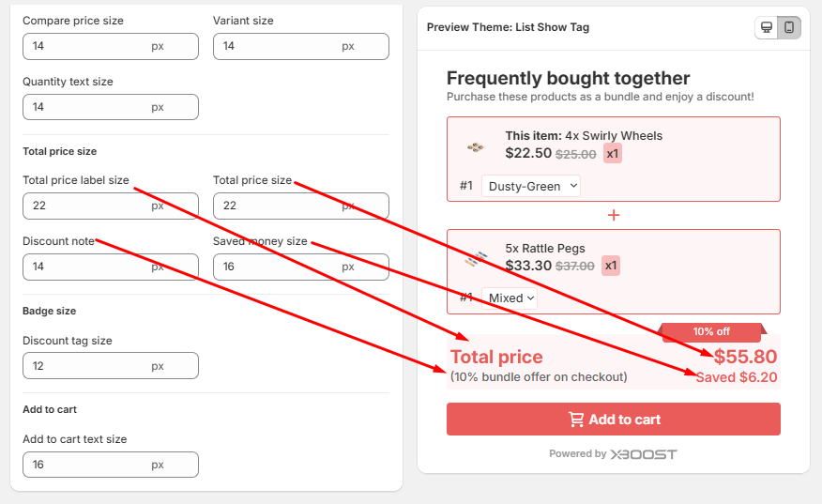The height and width of the screenshot is (504, 822).
Task: Switch to mobile preview mode
Action: pyautogui.click(x=789, y=27)
